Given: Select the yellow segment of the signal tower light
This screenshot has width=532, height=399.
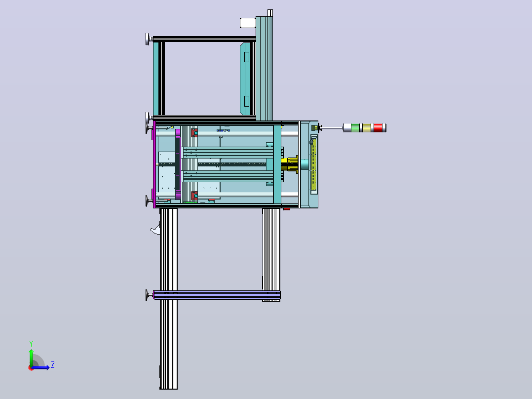Looking at the screenshot, I should click(x=367, y=128).
